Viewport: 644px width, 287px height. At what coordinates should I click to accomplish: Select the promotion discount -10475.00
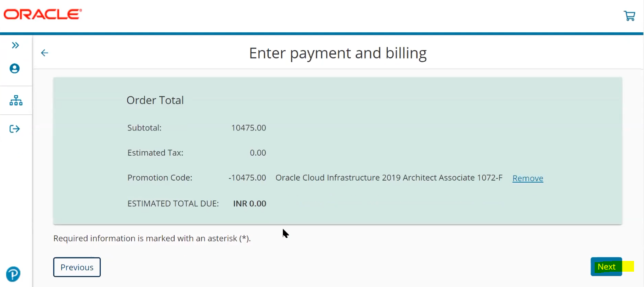coord(247,178)
